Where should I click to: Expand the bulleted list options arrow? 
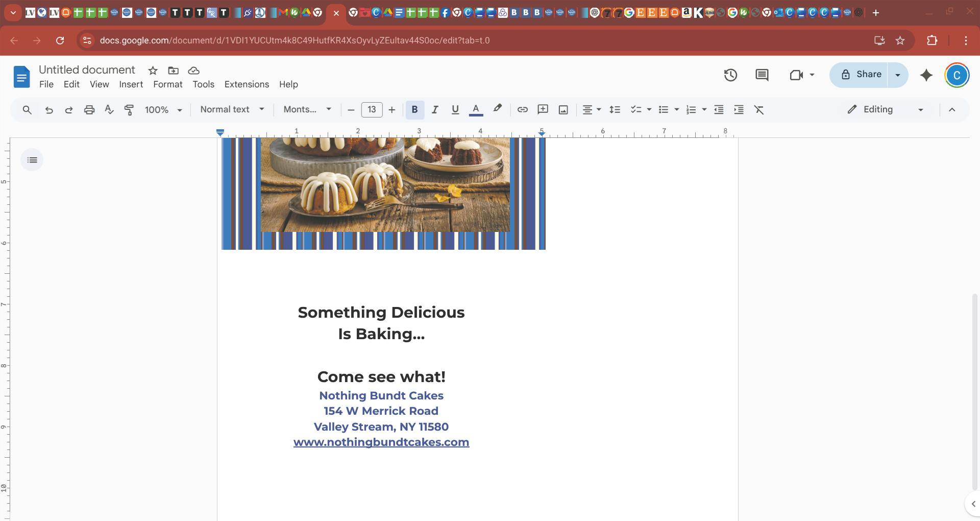pyautogui.click(x=677, y=110)
